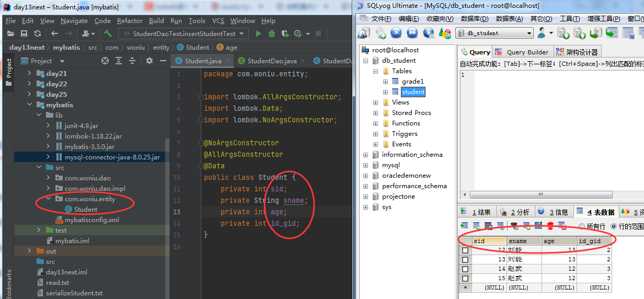Click the query editor horizontal scrollbar
The width and height of the screenshot is (644, 299).
tap(540, 194)
